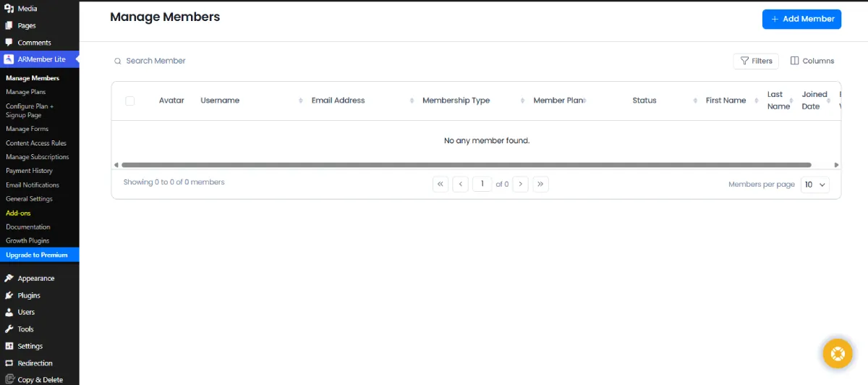Go to the first page arrow
This screenshot has width=868, height=385.
441,184
